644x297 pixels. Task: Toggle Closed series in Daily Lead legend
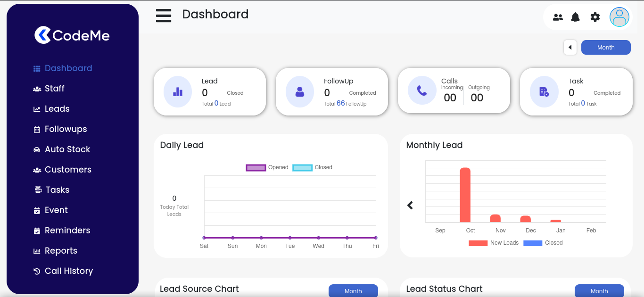coord(313,167)
